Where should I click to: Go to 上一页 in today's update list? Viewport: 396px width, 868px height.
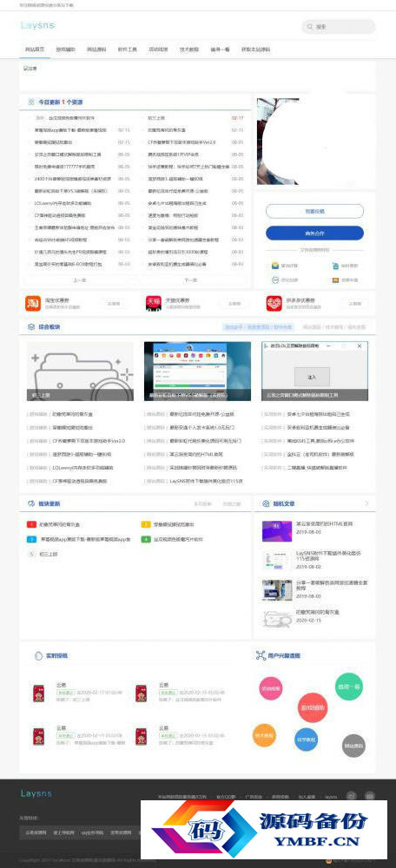(x=80, y=280)
